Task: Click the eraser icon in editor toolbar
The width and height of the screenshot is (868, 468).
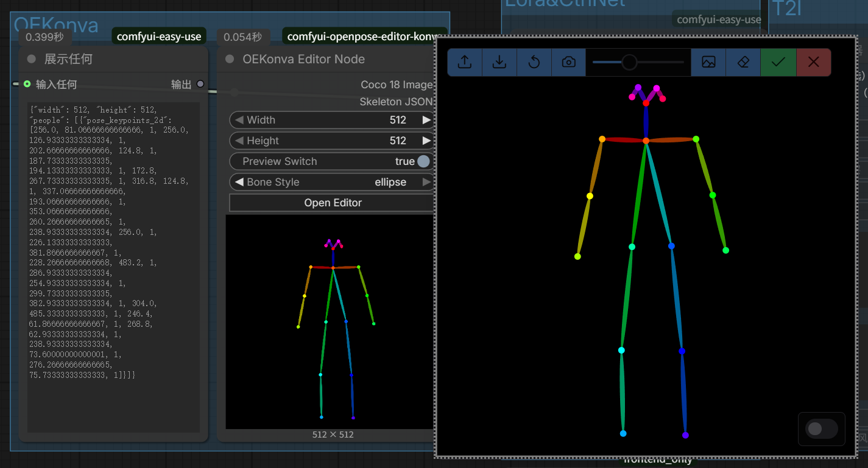Action: coord(743,62)
